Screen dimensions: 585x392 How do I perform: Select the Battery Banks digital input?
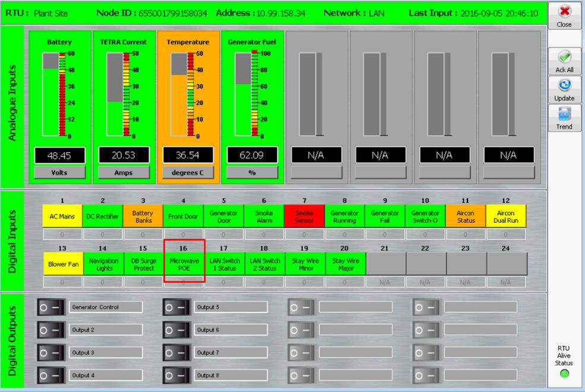[143, 217]
